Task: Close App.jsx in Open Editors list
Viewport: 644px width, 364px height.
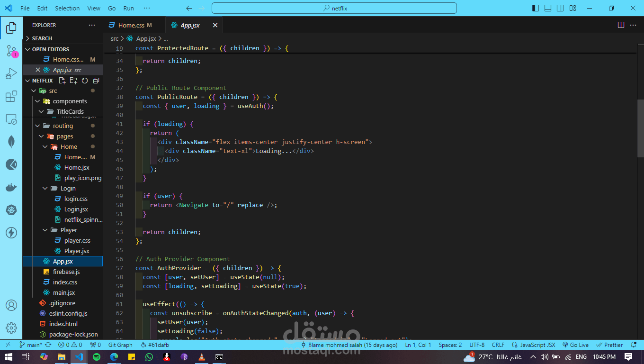Action: [x=38, y=70]
